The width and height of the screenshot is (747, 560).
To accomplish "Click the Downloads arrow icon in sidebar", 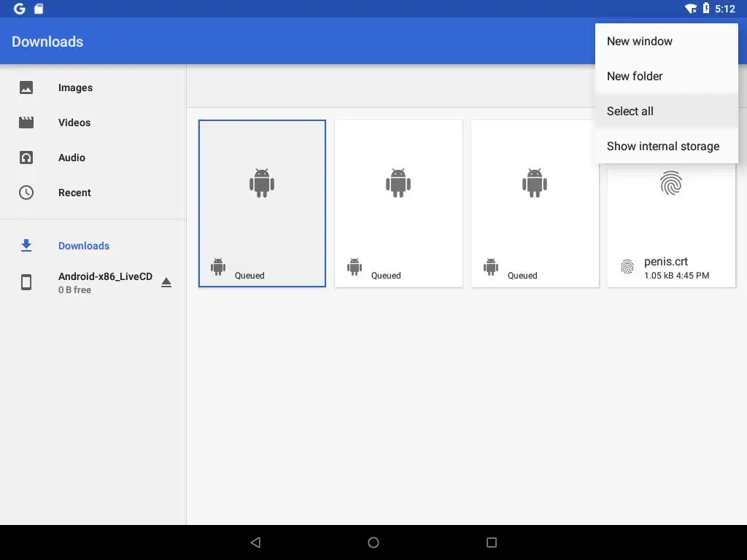I will click(26, 246).
